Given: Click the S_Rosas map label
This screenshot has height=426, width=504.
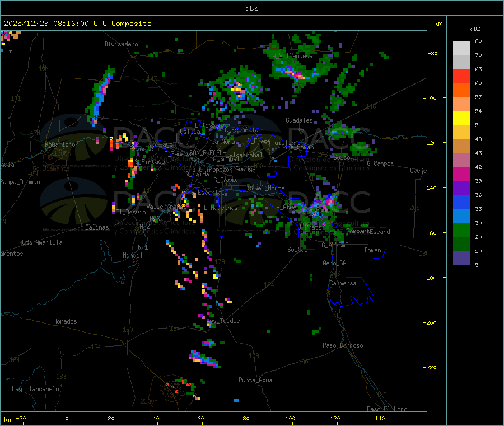Looking at the screenshot, I should pyautogui.click(x=225, y=180).
